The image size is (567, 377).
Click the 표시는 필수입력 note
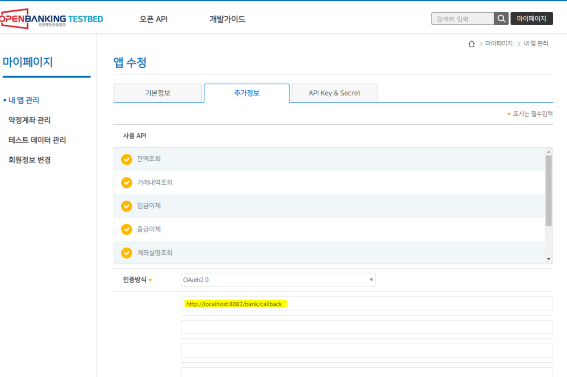point(532,114)
